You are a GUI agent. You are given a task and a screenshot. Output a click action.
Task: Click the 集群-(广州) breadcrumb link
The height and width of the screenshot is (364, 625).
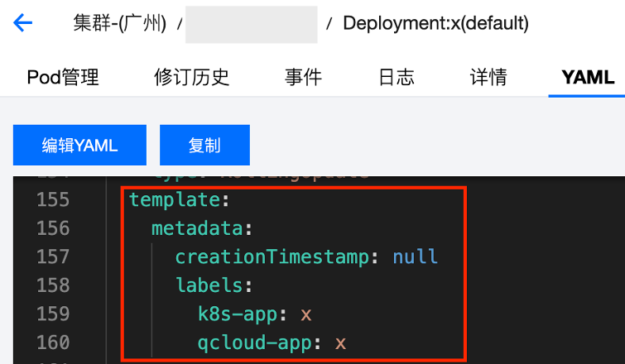119,23
